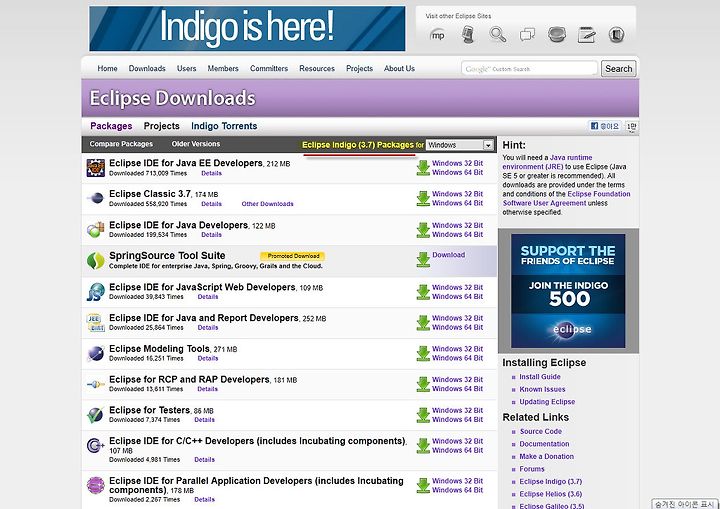Select the Projects tab below Eclipse Downloads

point(161,126)
